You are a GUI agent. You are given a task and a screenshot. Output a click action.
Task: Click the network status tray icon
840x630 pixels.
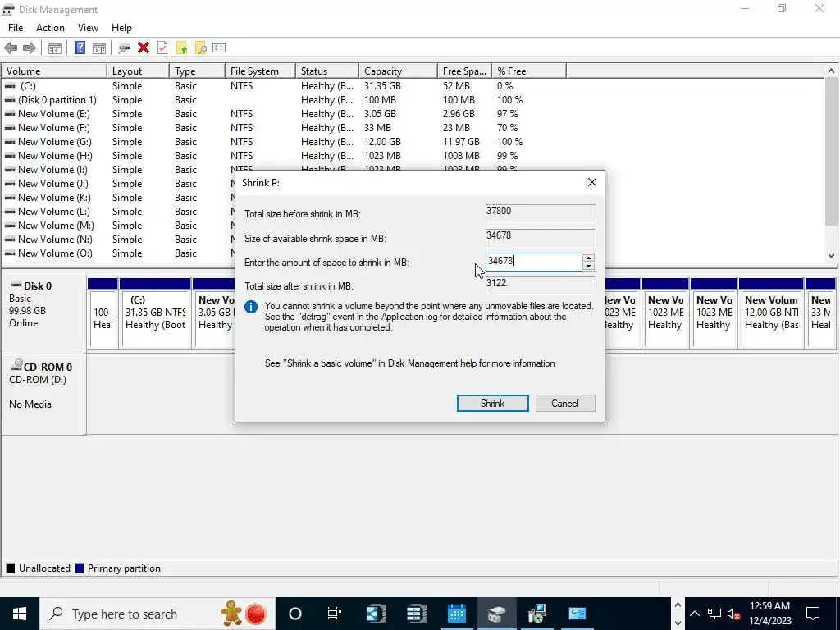714,614
